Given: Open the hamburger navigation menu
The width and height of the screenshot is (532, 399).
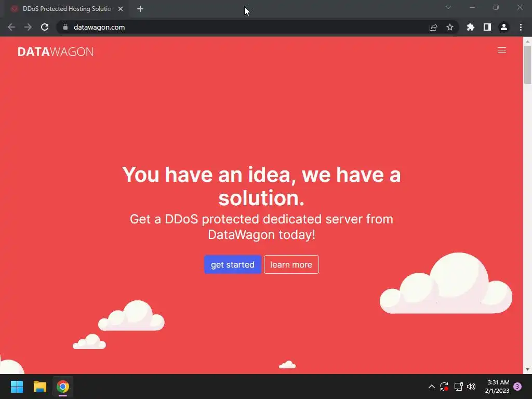Looking at the screenshot, I should coord(501,50).
